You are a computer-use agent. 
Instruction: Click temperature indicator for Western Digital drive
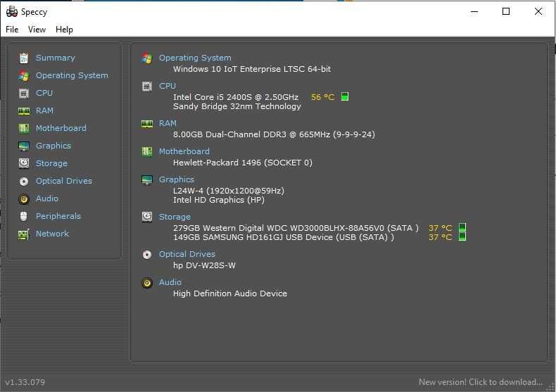tap(462, 227)
